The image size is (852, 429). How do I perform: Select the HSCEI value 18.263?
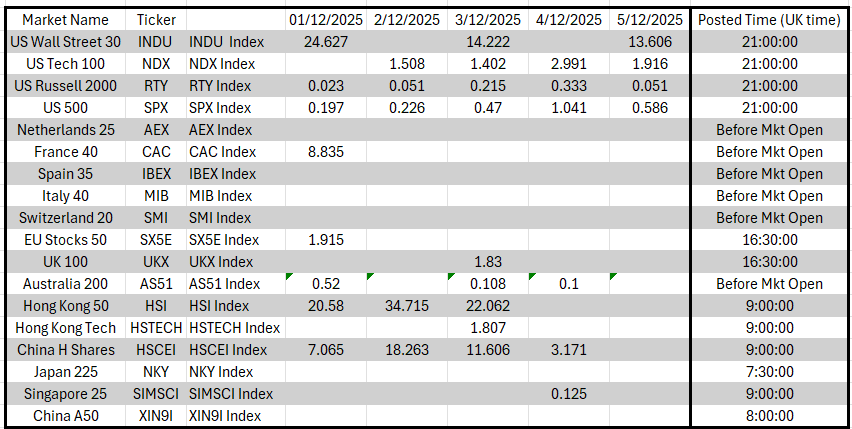(x=406, y=350)
